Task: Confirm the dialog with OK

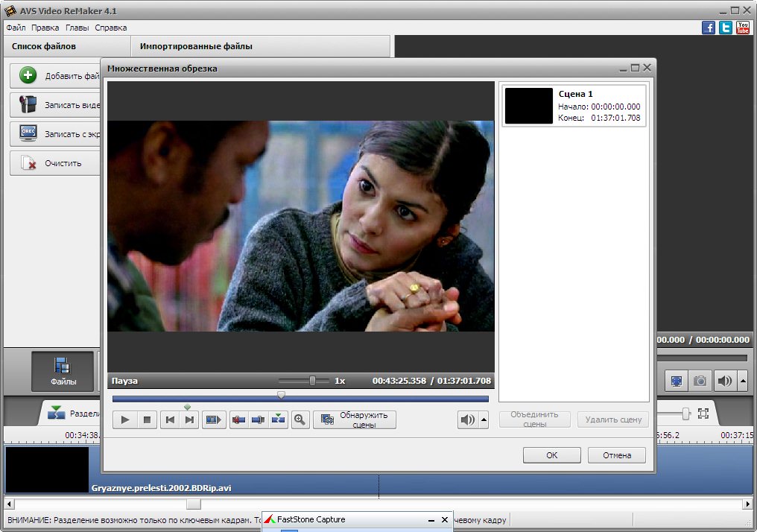Action: (551, 455)
